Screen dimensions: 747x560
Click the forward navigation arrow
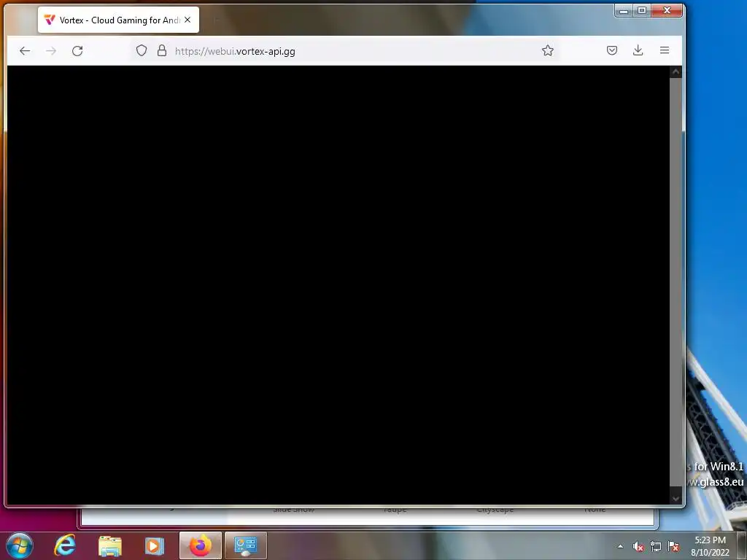51,50
